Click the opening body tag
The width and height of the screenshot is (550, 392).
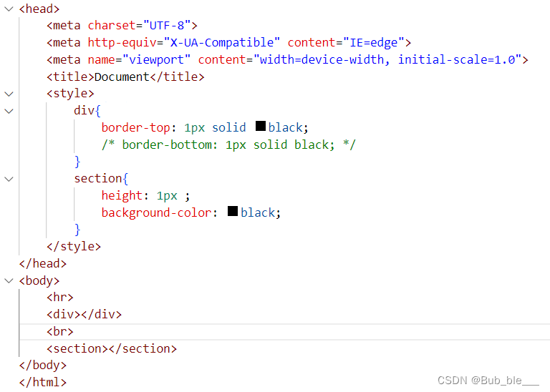pyautogui.click(x=39, y=280)
